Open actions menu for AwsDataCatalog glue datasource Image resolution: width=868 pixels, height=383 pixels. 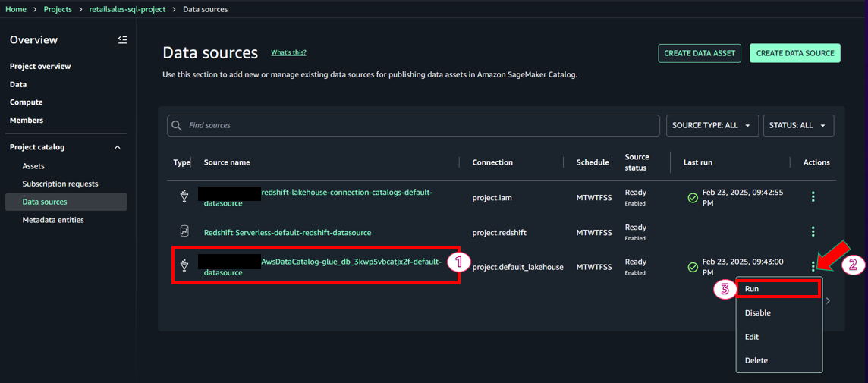point(813,267)
